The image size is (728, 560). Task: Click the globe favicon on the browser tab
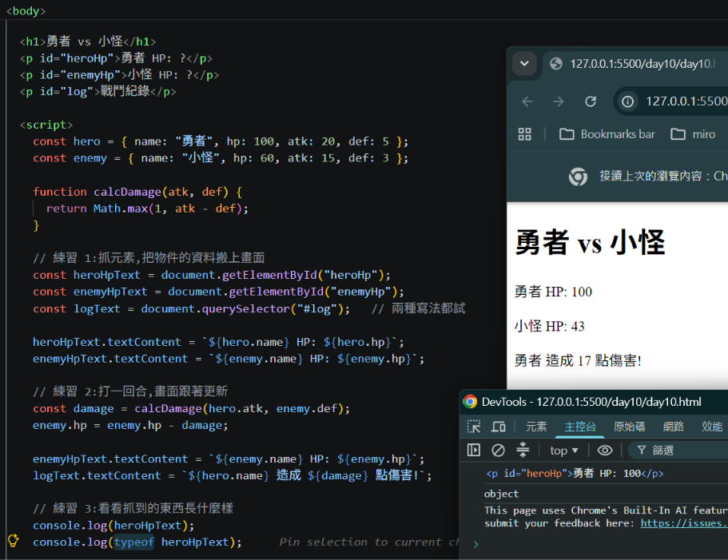coord(555,64)
